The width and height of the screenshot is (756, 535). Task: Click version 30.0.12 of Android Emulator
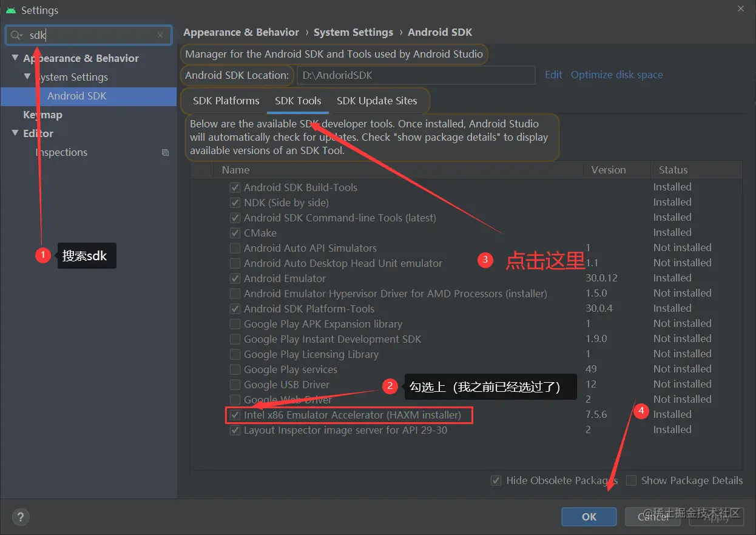601,278
